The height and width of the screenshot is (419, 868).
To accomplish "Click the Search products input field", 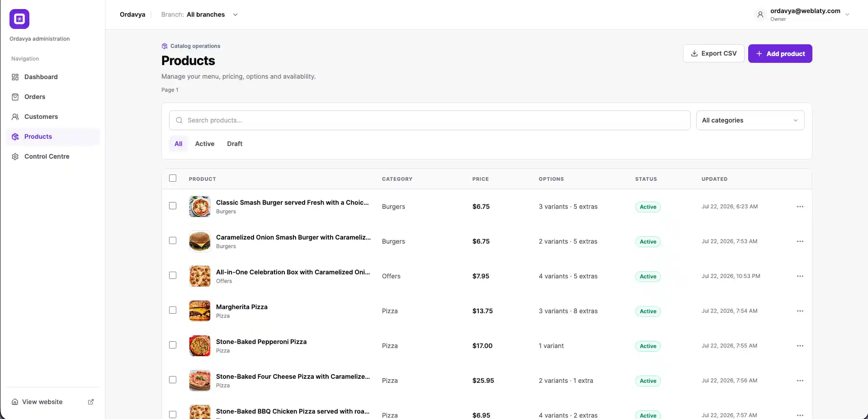I will (429, 120).
